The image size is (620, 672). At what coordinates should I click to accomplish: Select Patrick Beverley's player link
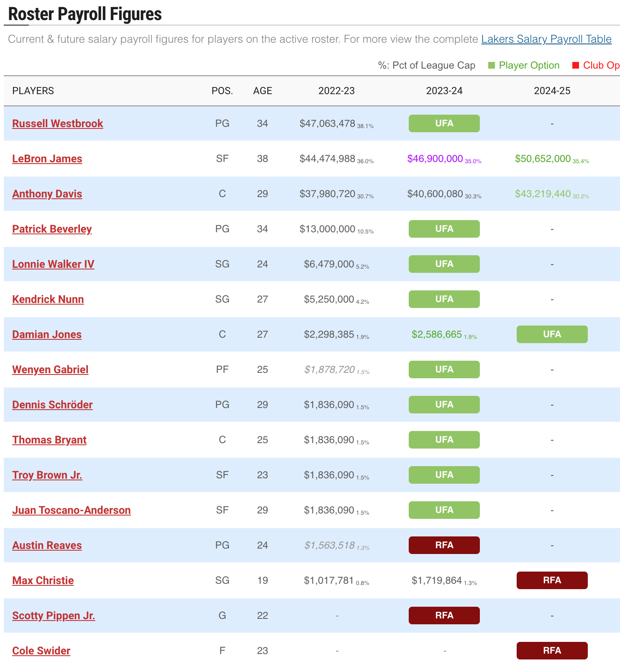52,229
